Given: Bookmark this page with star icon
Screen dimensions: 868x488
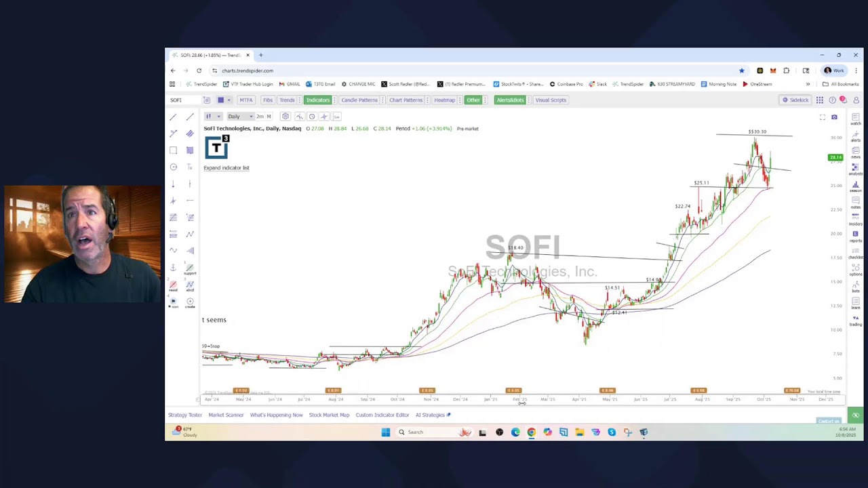Looking at the screenshot, I should 742,70.
